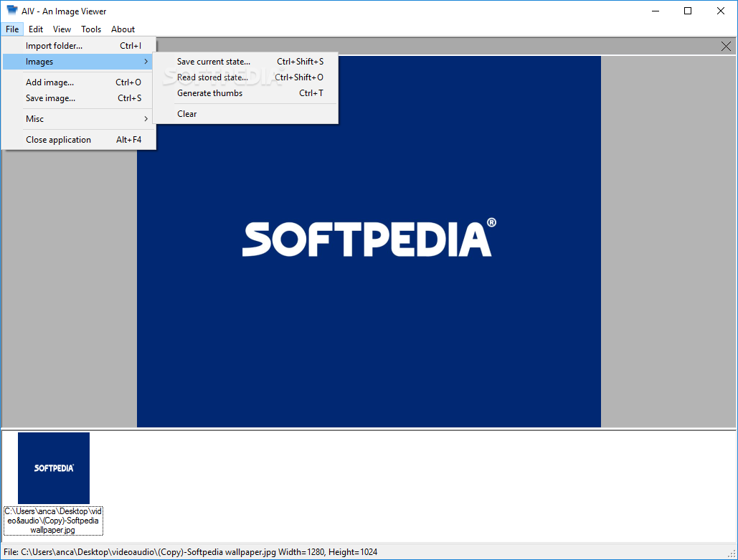
Task: Click the window resize grip
Action: 732,554
